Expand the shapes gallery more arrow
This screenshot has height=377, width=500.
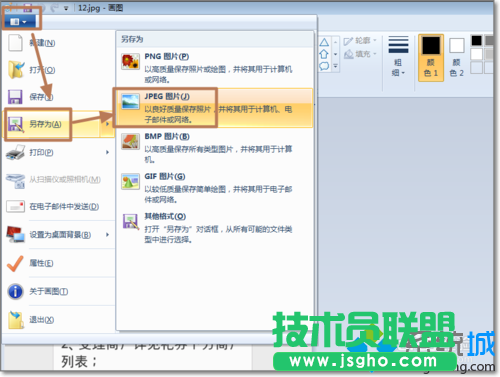pos(336,66)
